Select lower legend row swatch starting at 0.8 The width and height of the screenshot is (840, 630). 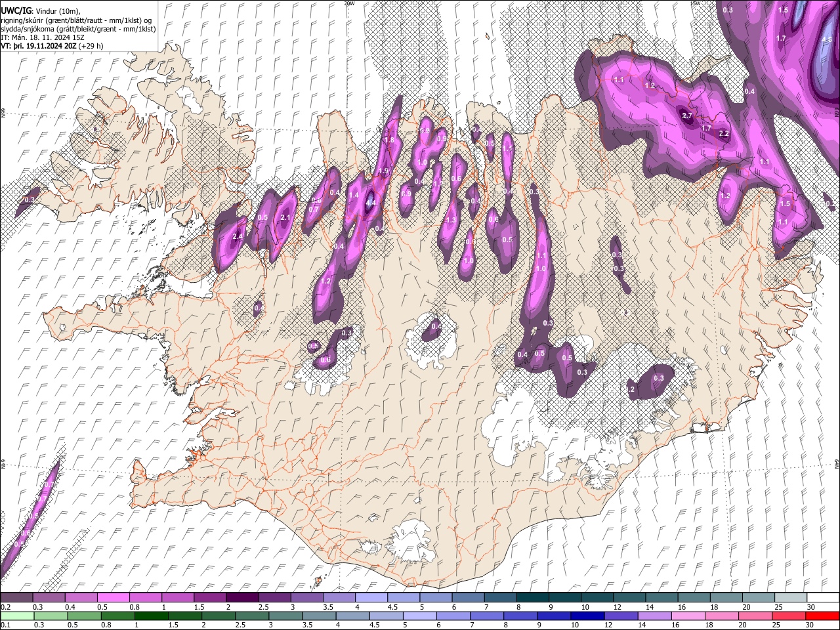point(117,616)
